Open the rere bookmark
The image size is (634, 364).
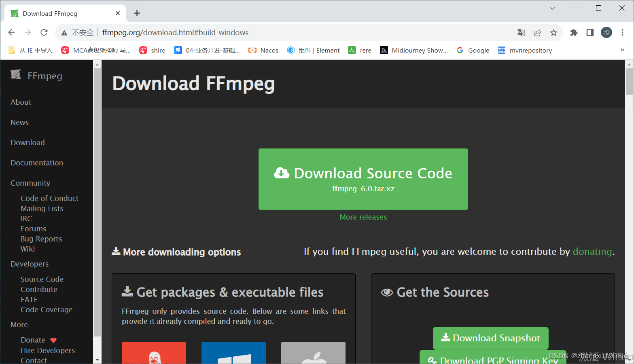(360, 50)
